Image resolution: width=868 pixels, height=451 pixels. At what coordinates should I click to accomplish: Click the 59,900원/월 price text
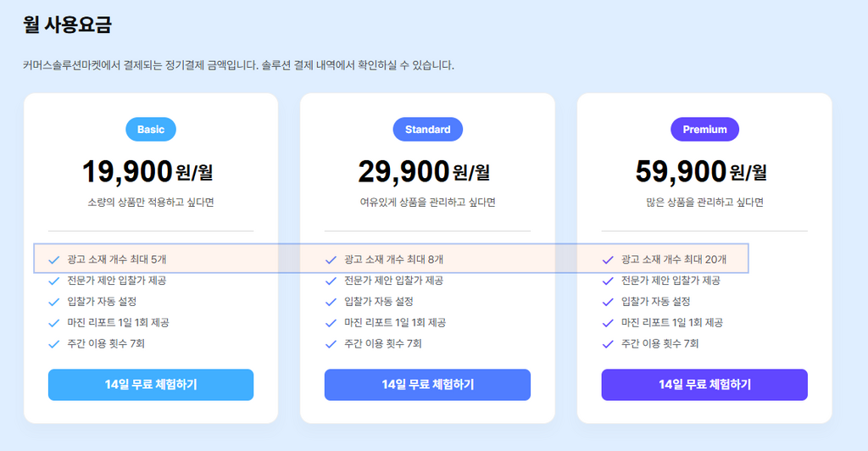[701, 171]
